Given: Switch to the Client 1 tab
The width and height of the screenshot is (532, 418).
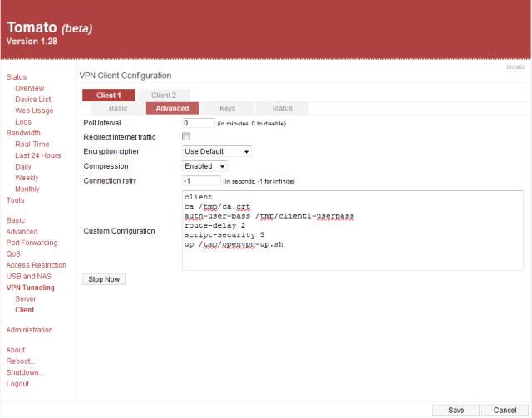Looking at the screenshot, I should click(x=109, y=96).
